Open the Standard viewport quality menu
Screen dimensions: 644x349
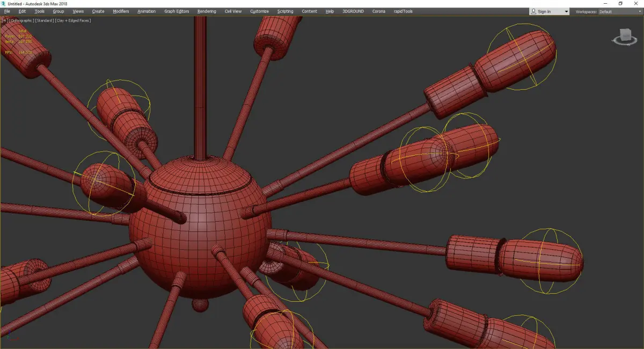44,20
